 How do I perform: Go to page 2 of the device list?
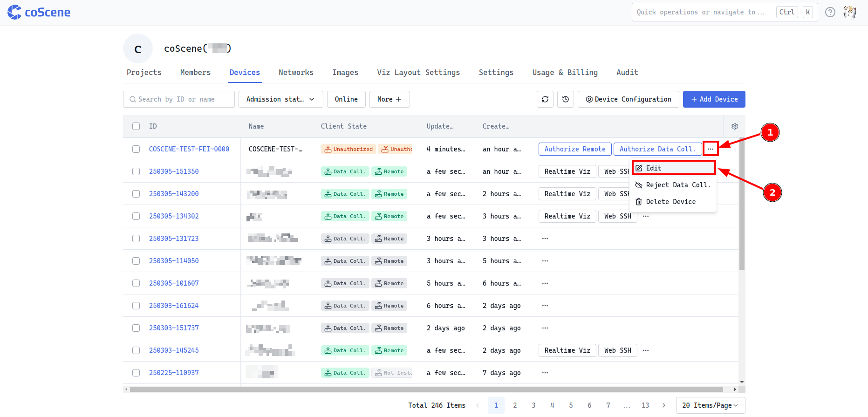(x=515, y=405)
